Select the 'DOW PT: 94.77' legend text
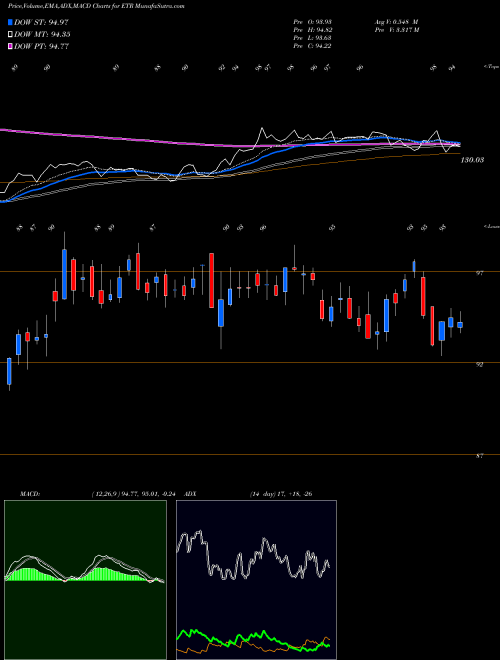 [x=41, y=46]
